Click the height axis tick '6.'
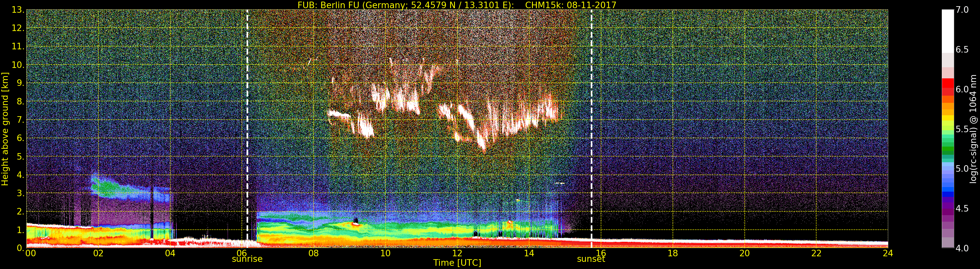The image size is (980, 269). (20, 138)
